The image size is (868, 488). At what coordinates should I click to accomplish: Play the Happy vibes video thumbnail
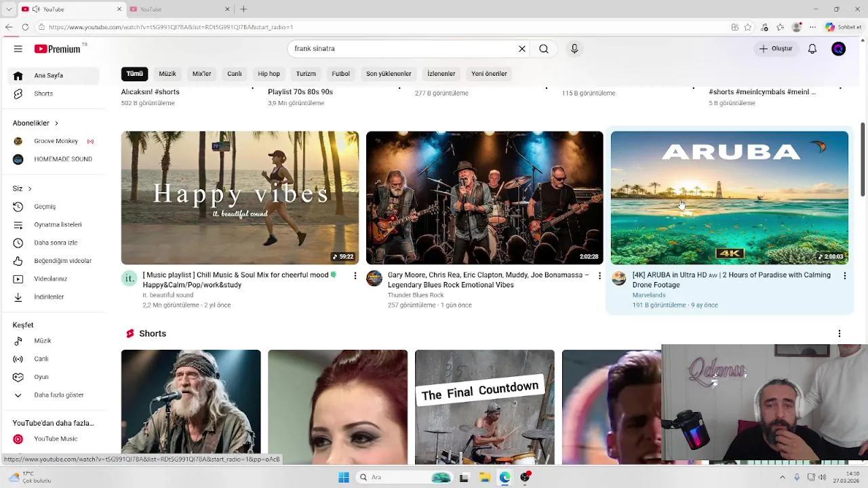(240, 198)
